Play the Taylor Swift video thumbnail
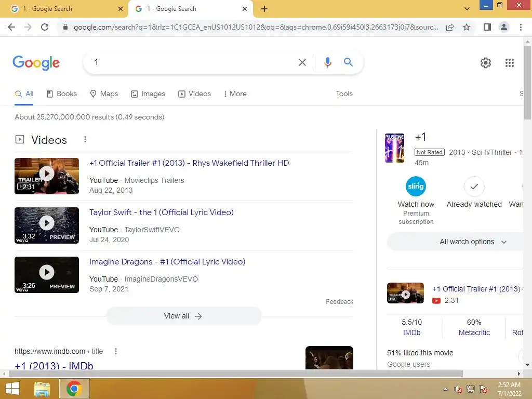 [x=47, y=225]
